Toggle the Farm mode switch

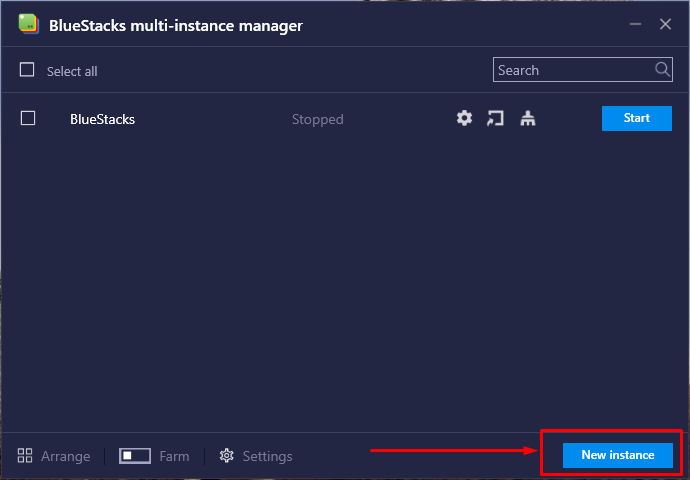[135, 456]
